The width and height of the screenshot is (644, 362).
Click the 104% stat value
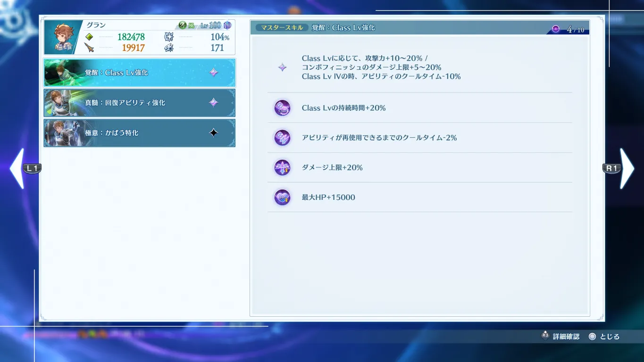pos(220,37)
